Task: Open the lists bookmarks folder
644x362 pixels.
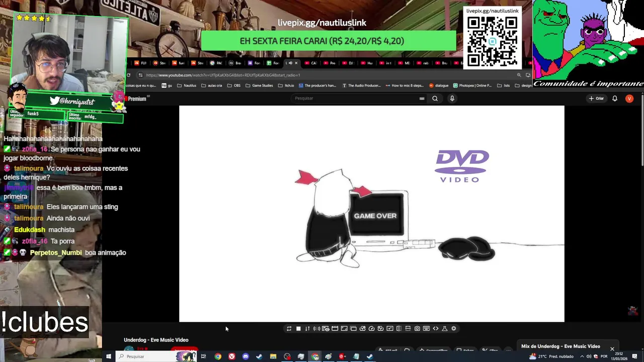Action: pos(503,85)
